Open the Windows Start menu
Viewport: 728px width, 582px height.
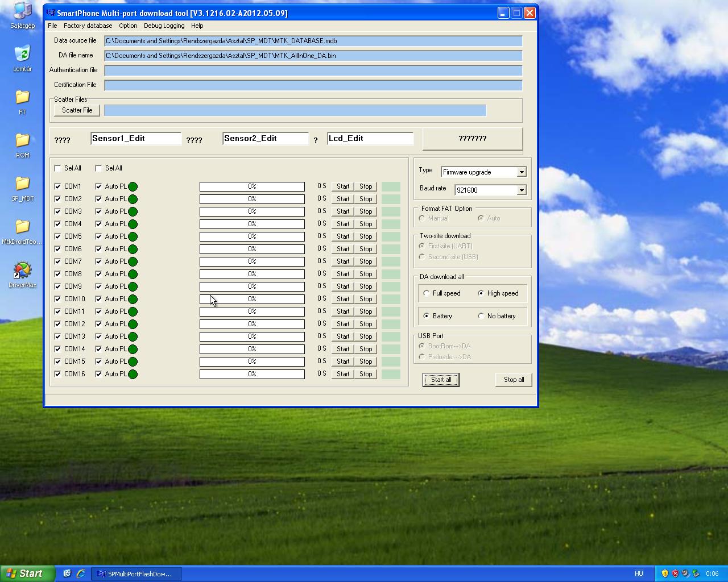point(27,573)
